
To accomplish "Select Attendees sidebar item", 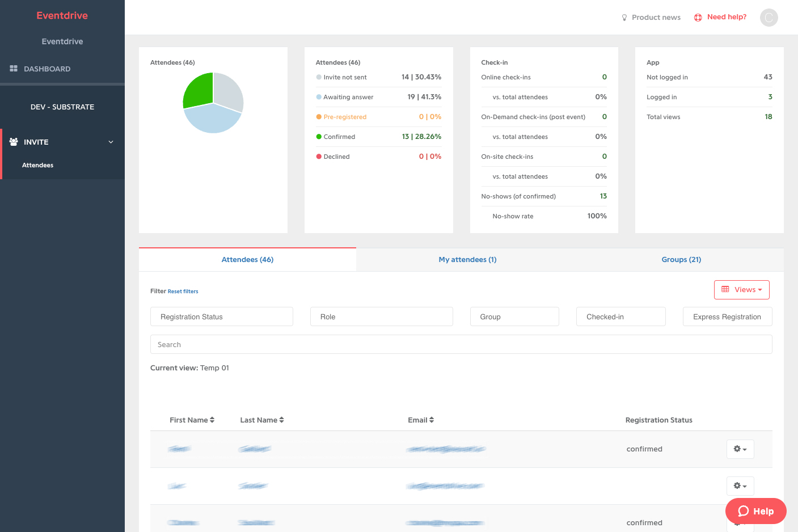I will [37, 165].
